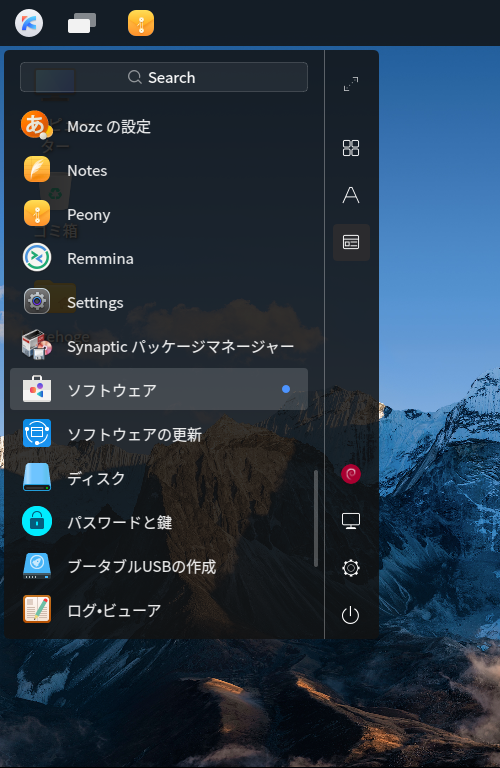500x768 pixels.
Task: Open settings gear in menu sidebar
Action: [x=351, y=568]
